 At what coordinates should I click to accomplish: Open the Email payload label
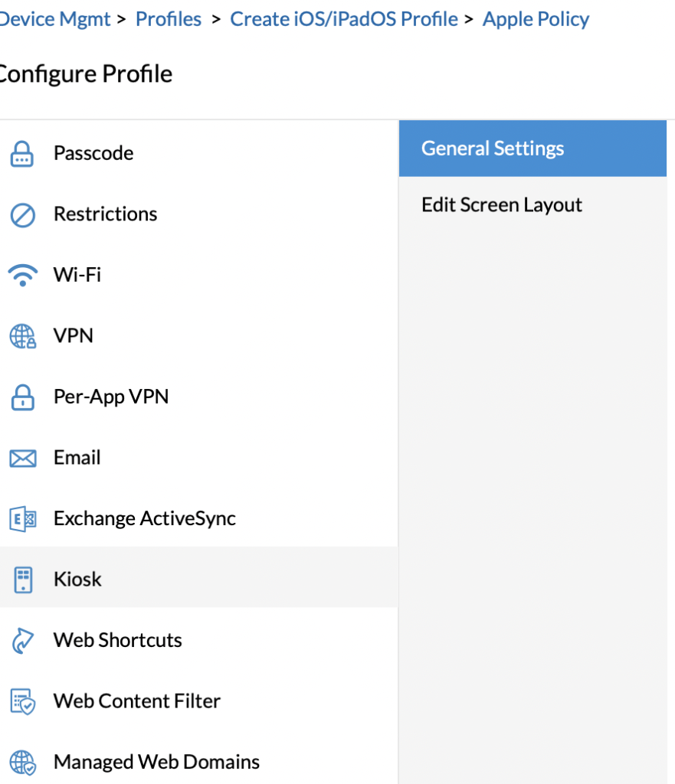click(x=77, y=458)
